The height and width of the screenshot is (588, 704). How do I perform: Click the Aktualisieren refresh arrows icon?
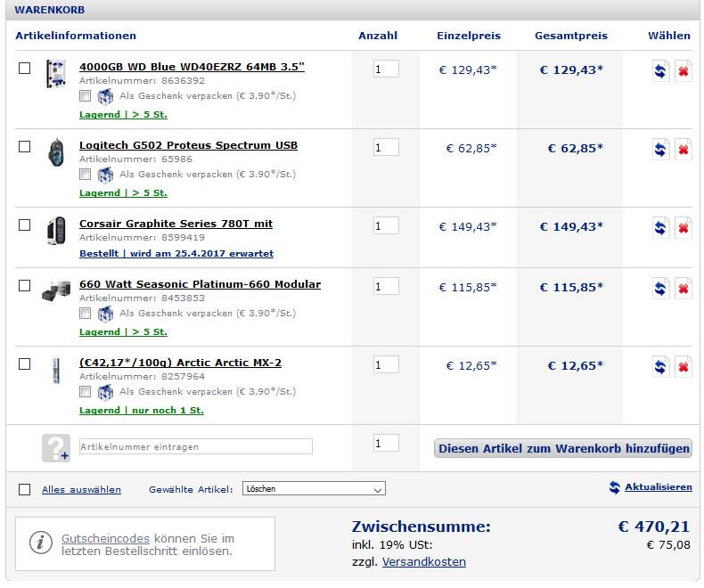click(x=615, y=487)
